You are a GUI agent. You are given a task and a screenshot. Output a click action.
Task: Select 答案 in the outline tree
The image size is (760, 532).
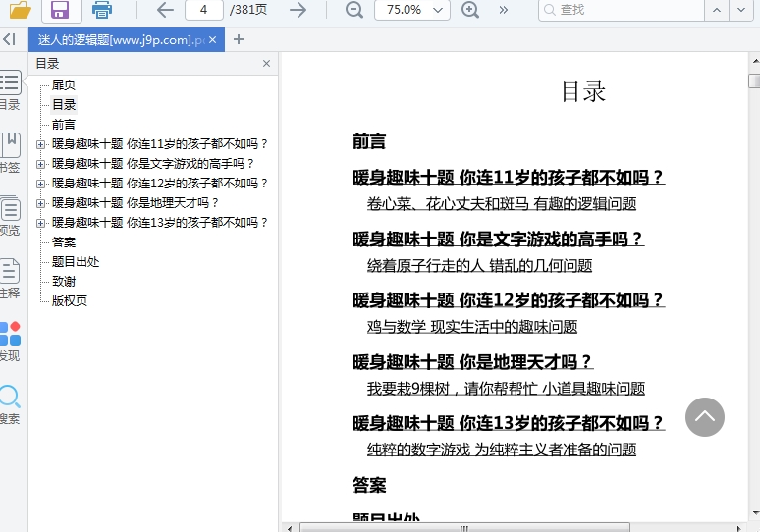(x=64, y=242)
